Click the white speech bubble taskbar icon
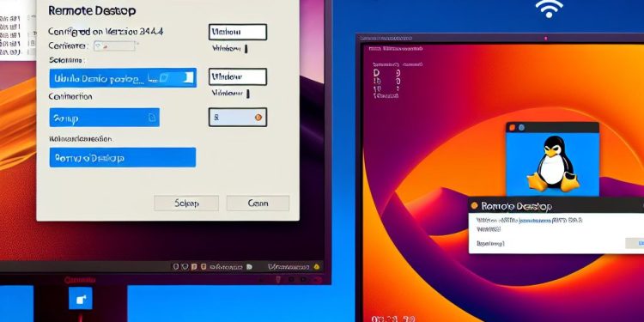The image size is (644, 322). [249, 267]
